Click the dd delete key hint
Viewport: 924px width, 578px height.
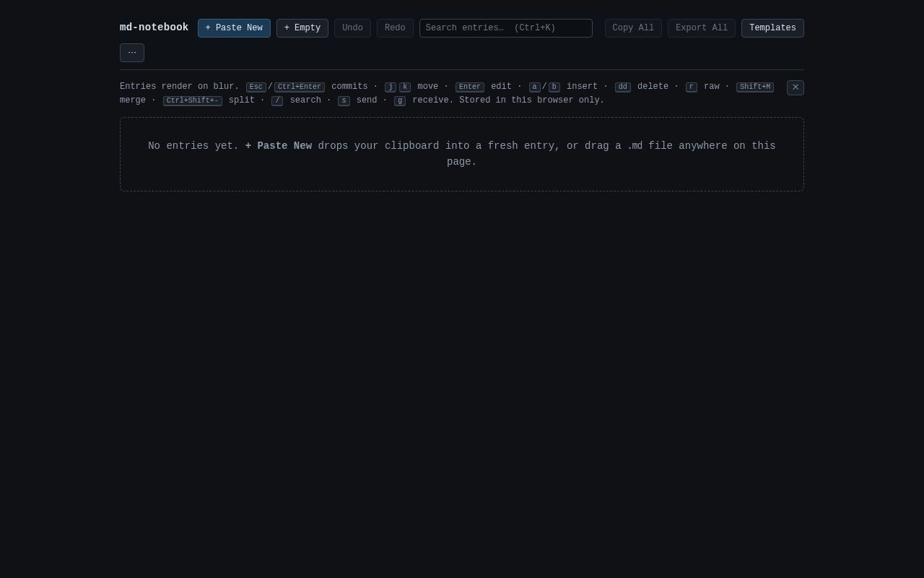(623, 87)
